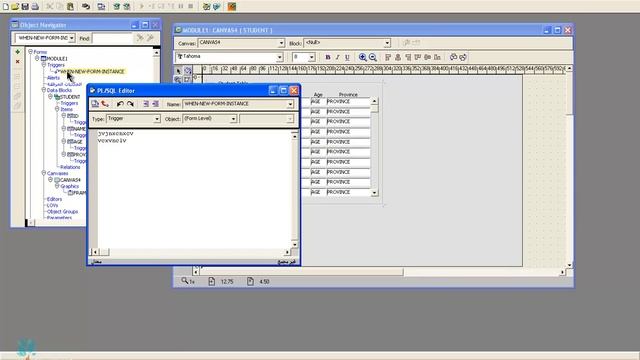This screenshot has height=360, width=640.
Task: Select the AGE item node in tree
Action: tap(77, 142)
